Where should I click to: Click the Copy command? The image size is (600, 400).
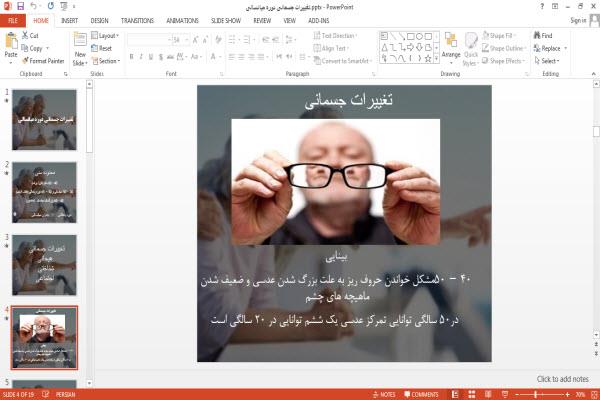(32, 48)
